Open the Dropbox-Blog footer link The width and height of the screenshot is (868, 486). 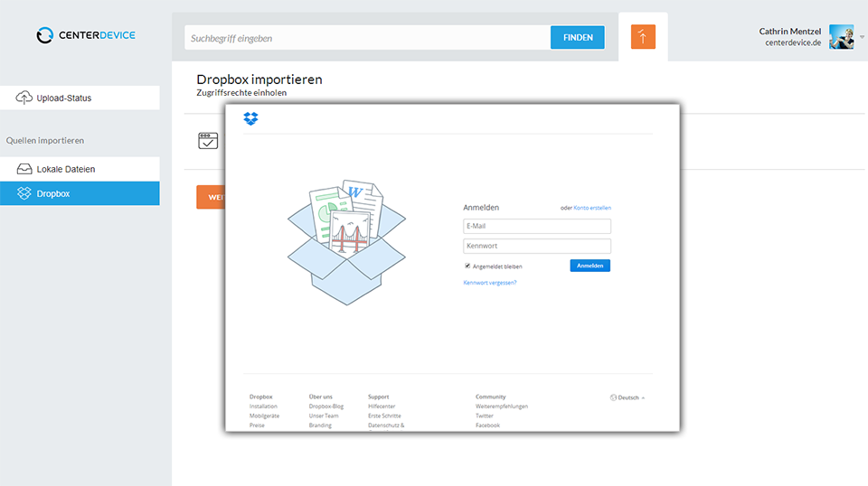tap(326, 407)
